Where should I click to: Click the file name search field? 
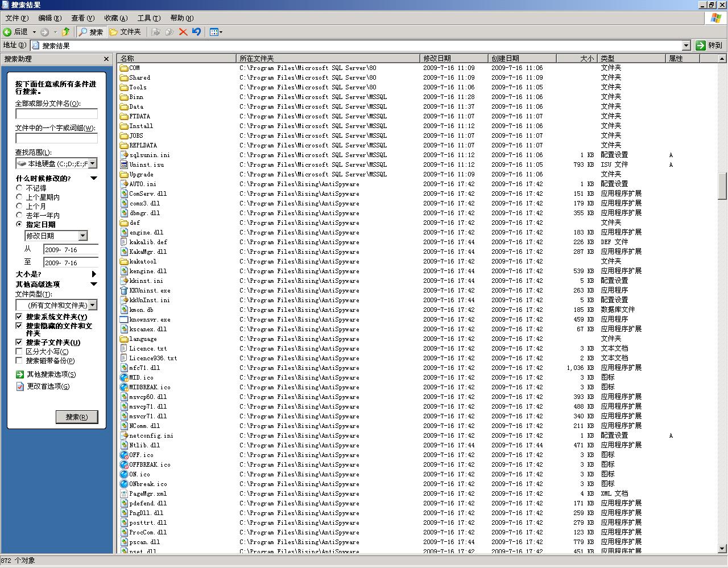click(x=56, y=114)
